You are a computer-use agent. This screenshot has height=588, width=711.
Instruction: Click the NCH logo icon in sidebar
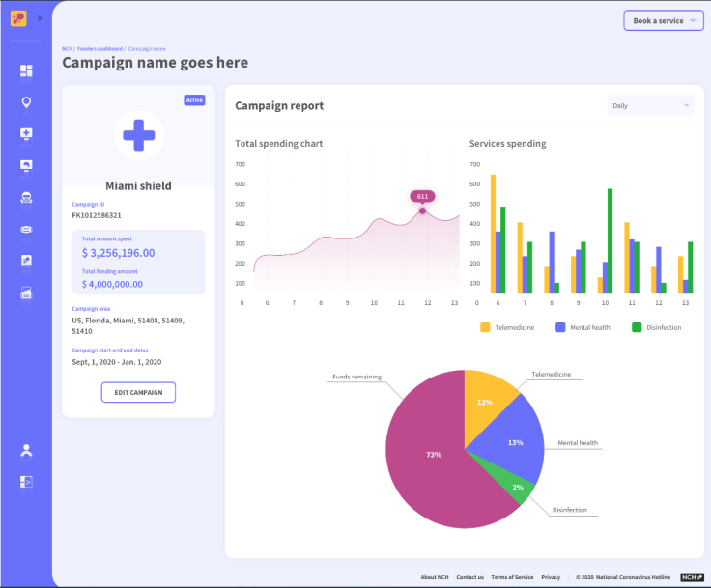pyautogui.click(x=18, y=18)
